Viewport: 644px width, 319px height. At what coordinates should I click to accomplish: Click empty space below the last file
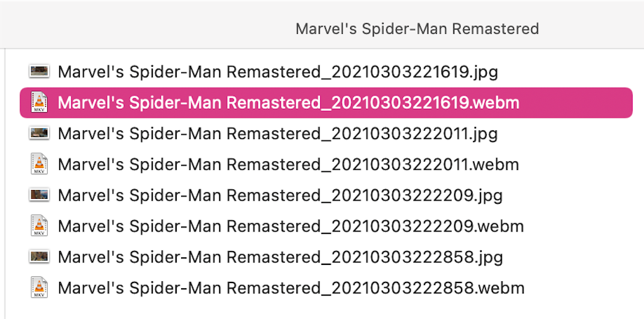pos(314,310)
